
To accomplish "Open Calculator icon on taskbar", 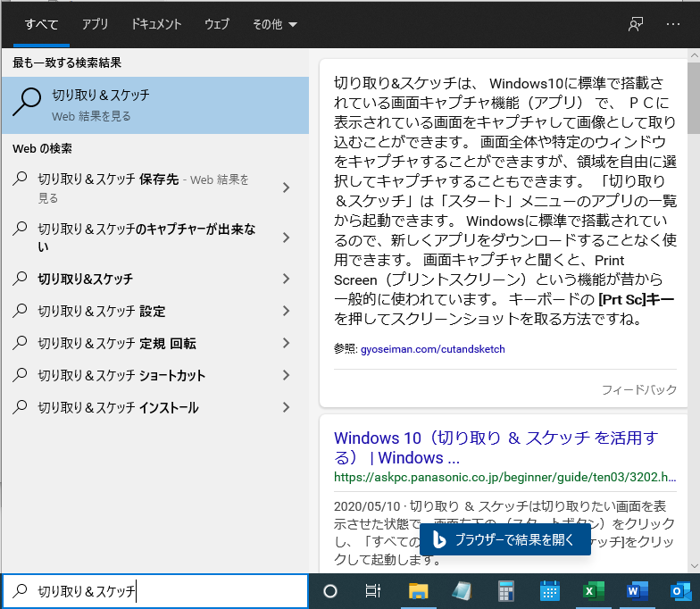I will coord(505,591).
